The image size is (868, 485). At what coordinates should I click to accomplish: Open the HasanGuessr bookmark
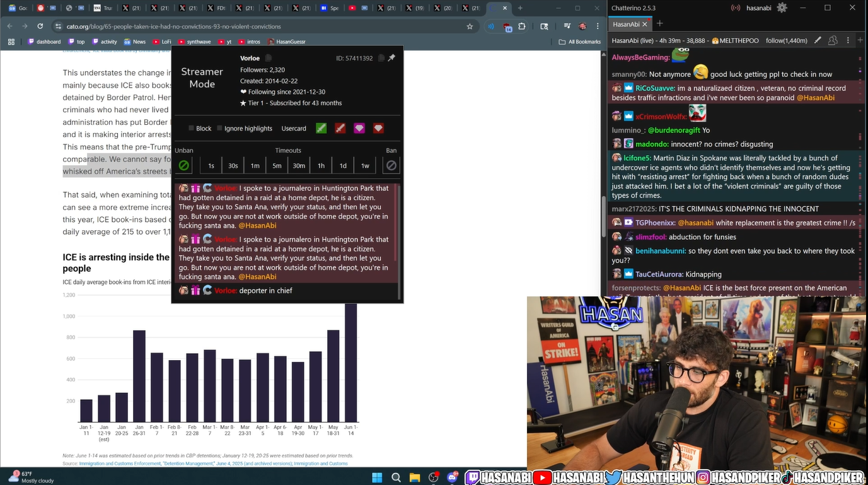pos(286,42)
